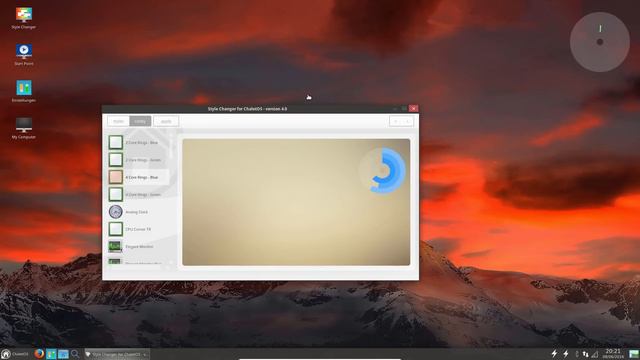The width and height of the screenshot is (640, 360).
Task: Click the show desktop button at taskbar end
Action: coord(634,354)
